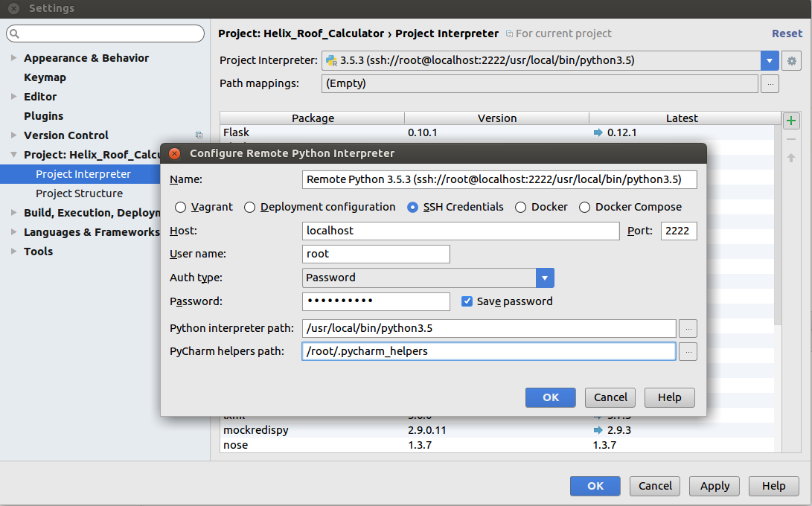Viewport: 812px width, 506px height.
Task: Click the search magnifier icon in Settings
Action: point(14,33)
